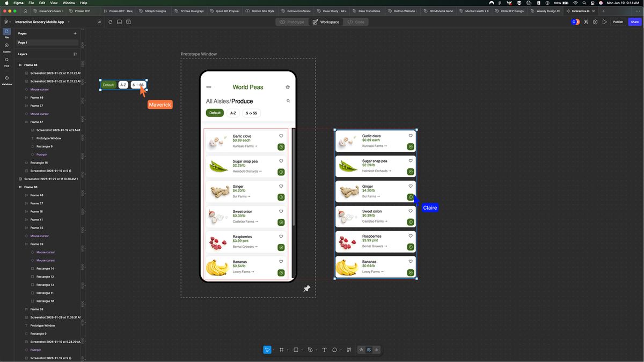Enable Dev Mode with the code toggle
644x362 pixels.
tap(377, 350)
